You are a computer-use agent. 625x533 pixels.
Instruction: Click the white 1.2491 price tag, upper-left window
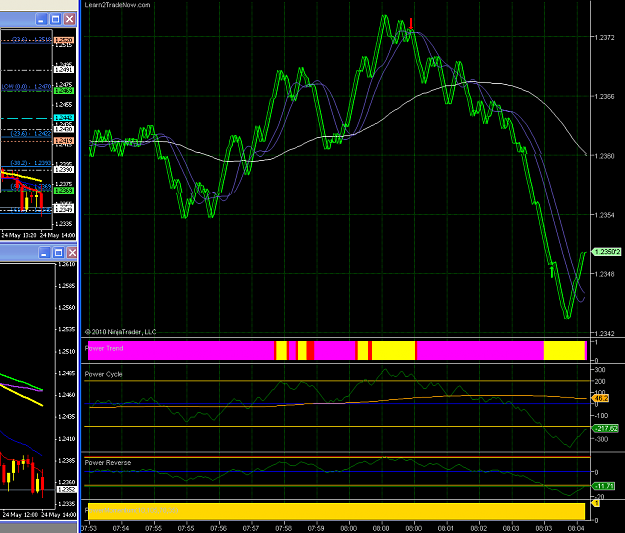click(x=64, y=70)
